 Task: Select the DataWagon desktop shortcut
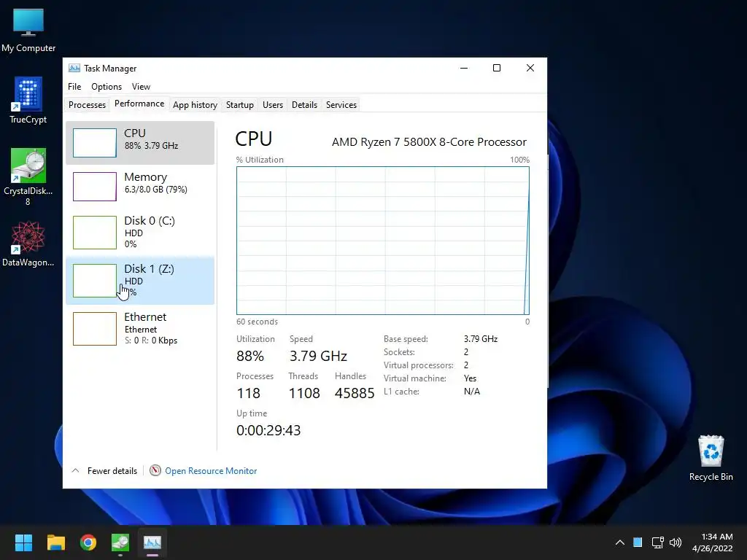point(28,244)
